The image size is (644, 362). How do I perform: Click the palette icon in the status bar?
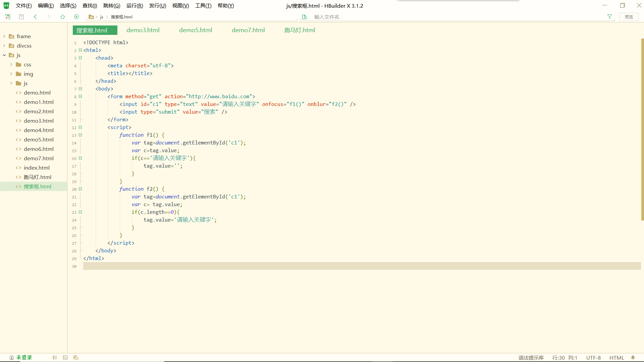click(x=76, y=358)
